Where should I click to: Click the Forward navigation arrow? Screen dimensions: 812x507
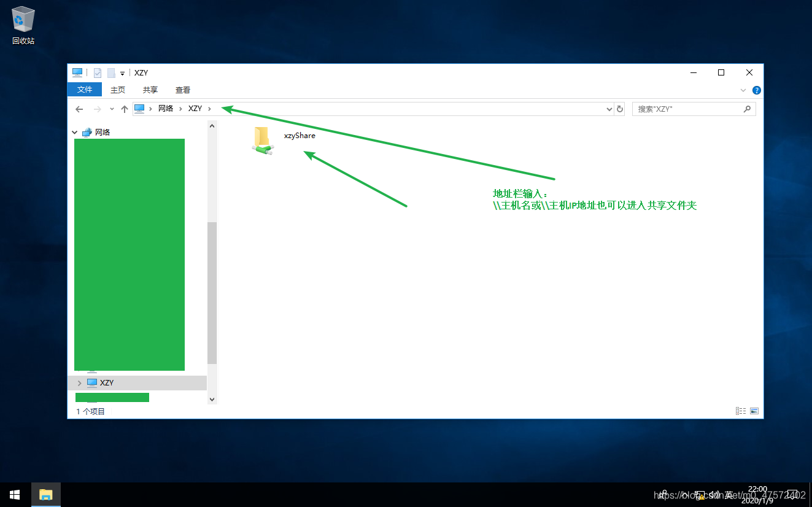click(x=97, y=109)
